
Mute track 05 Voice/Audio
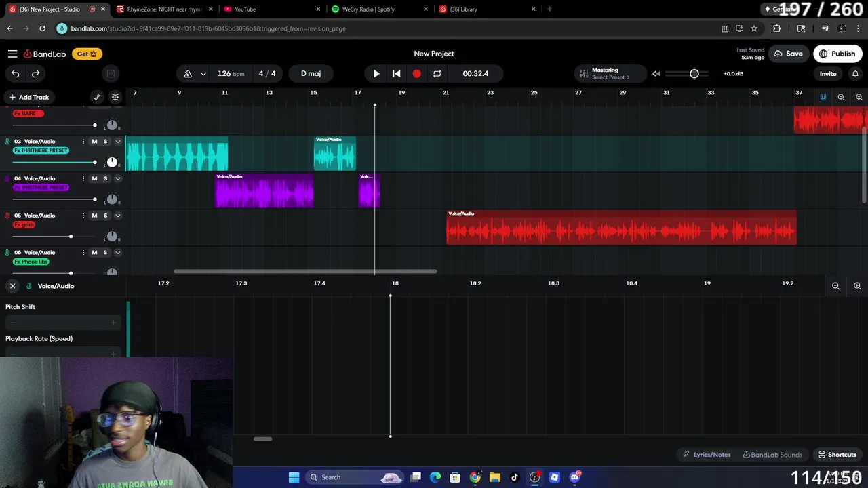94,216
